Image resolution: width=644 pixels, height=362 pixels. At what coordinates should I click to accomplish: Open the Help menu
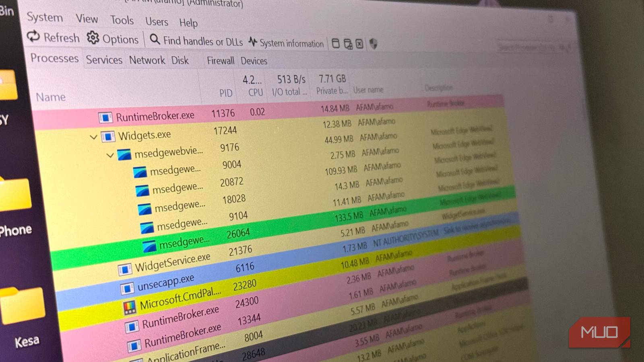[188, 23]
